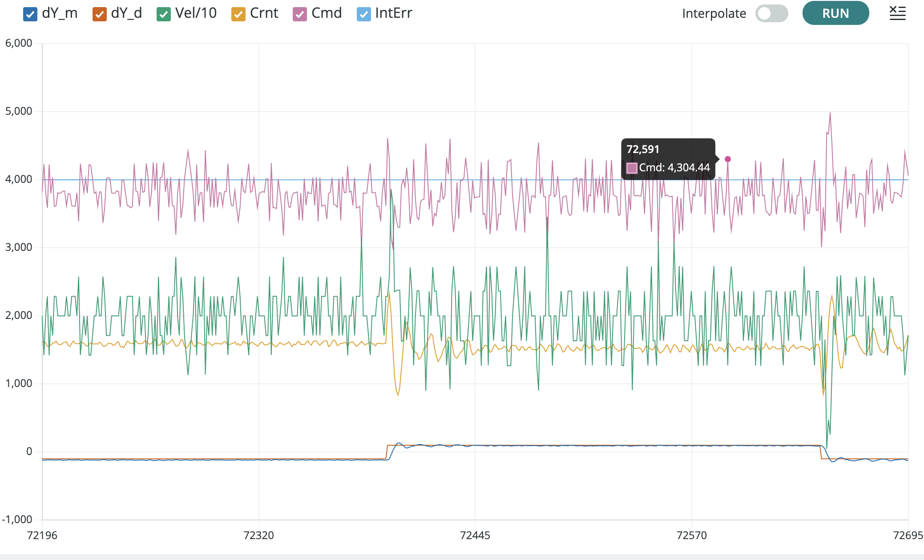
Task: Disable the Cmd series checkbox
Action: [x=300, y=14]
